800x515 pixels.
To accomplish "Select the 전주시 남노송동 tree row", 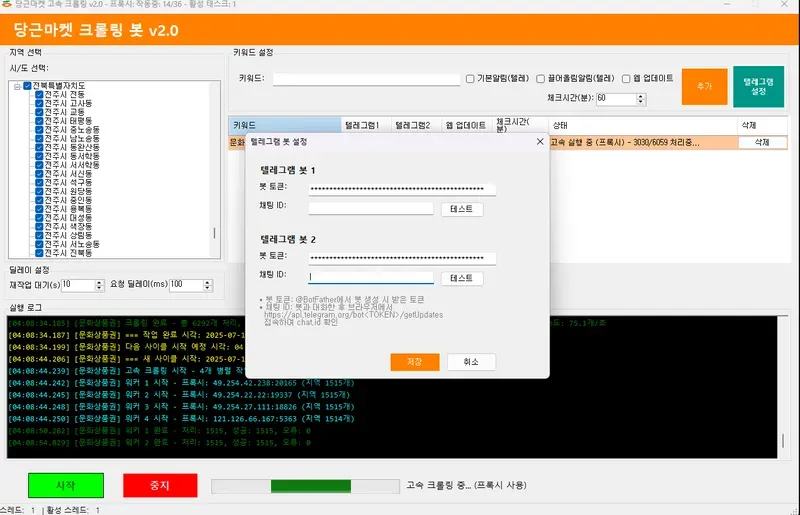I will pyautogui.click(x=72, y=139).
